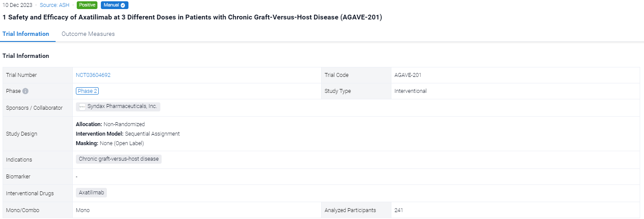Click the Manual badge checkmark icon
This screenshot has width=644, height=219.
pyautogui.click(x=123, y=5)
